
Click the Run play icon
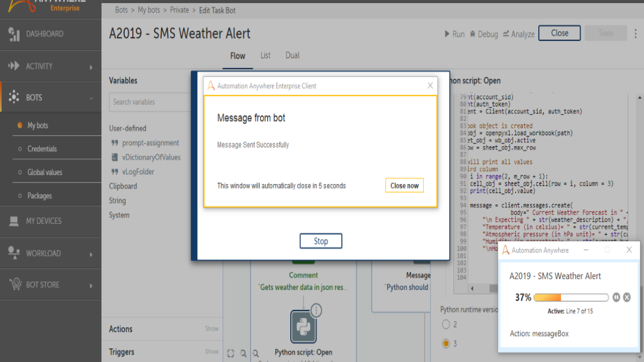447,34
